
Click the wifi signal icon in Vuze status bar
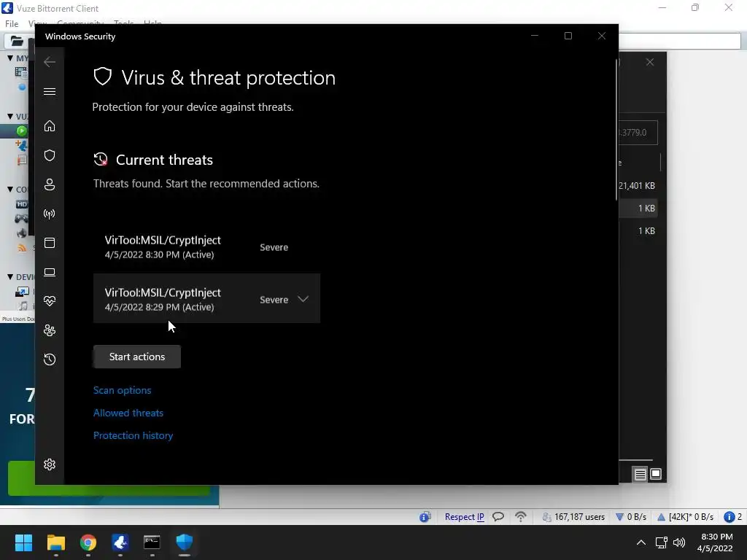[521, 517]
